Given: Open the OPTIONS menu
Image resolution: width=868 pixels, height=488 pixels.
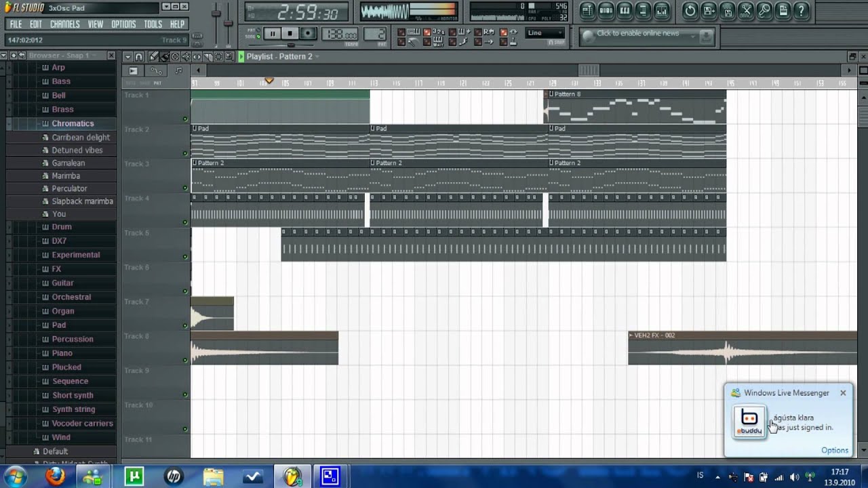Looking at the screenshot, I should click(123, 24).
